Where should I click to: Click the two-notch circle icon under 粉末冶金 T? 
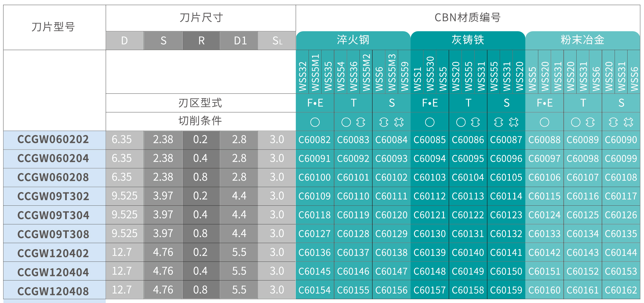[590, 122]
